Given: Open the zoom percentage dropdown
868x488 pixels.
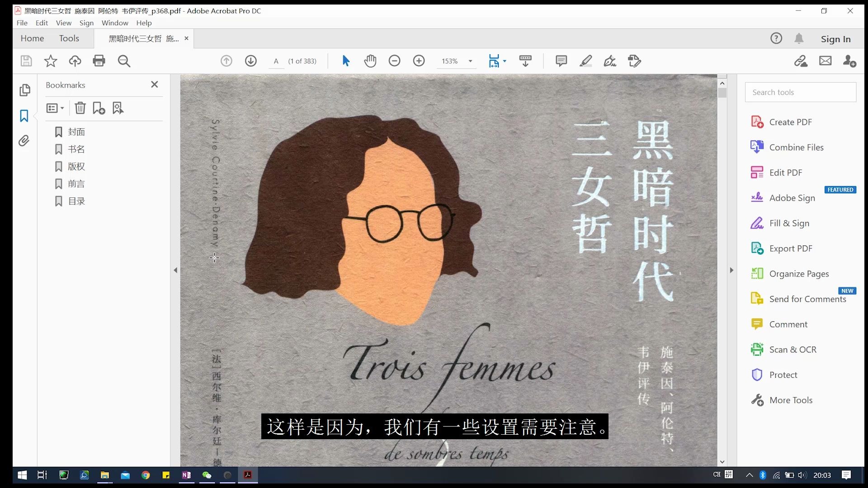Looking at the screenshot, I should point(471,61).
